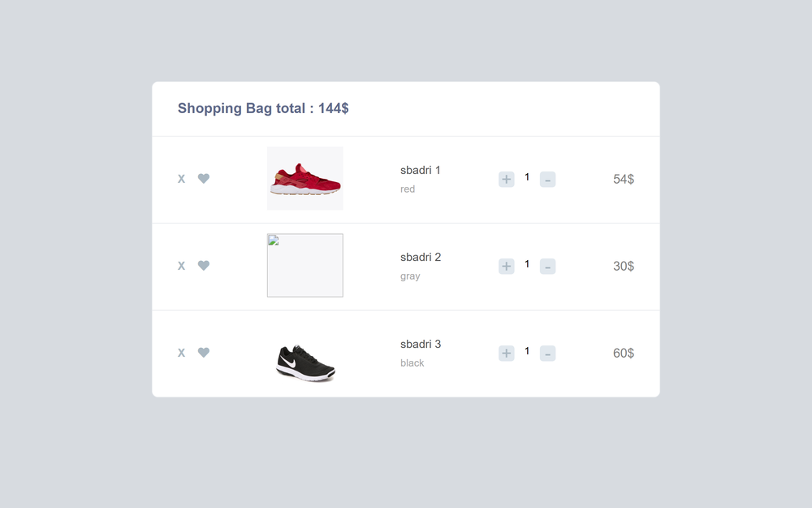
Task: Open the black Nike shoe image
Action: [x=305, y=363]
